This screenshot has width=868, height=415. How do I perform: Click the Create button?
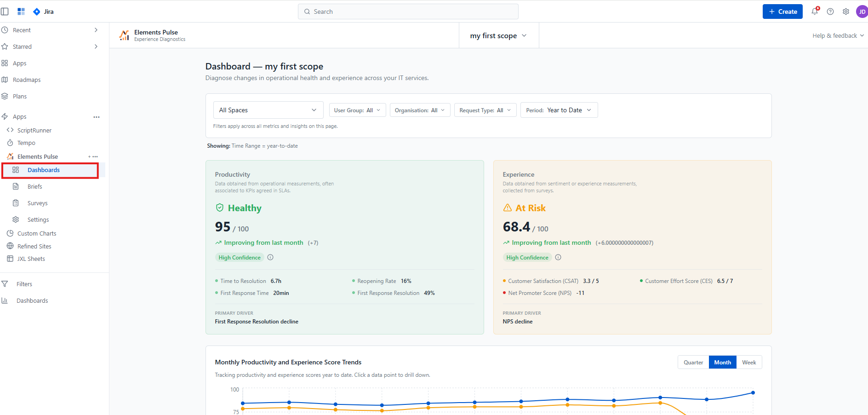782,12
